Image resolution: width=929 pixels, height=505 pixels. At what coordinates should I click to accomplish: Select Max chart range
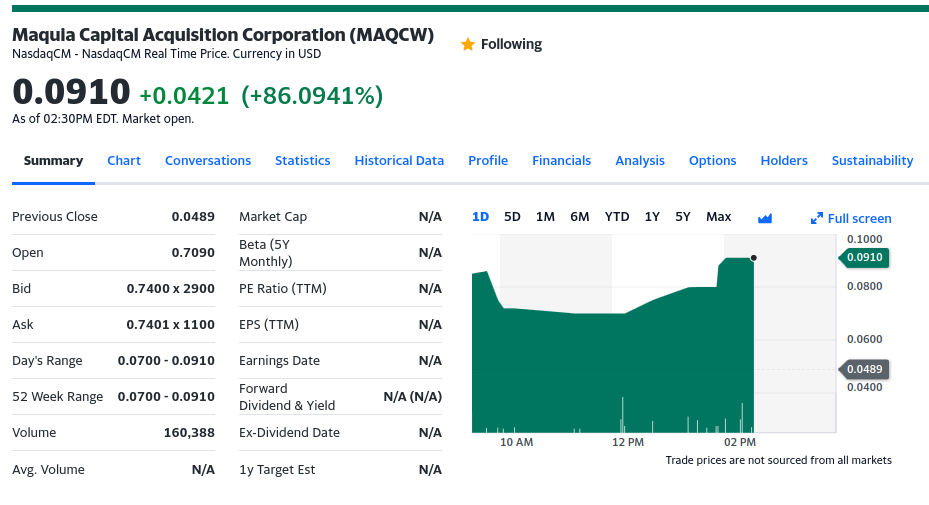pos(718,217)
